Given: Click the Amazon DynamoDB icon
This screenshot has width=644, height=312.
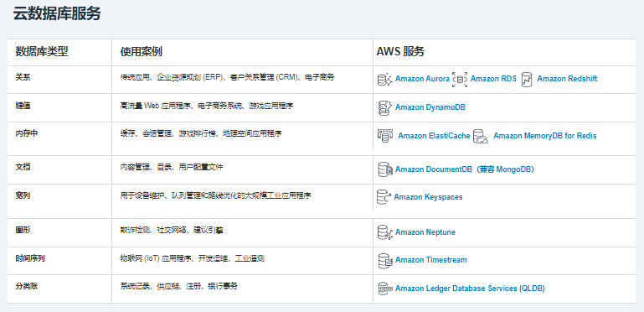Looking at the screenshot, I should coord(384,107).
